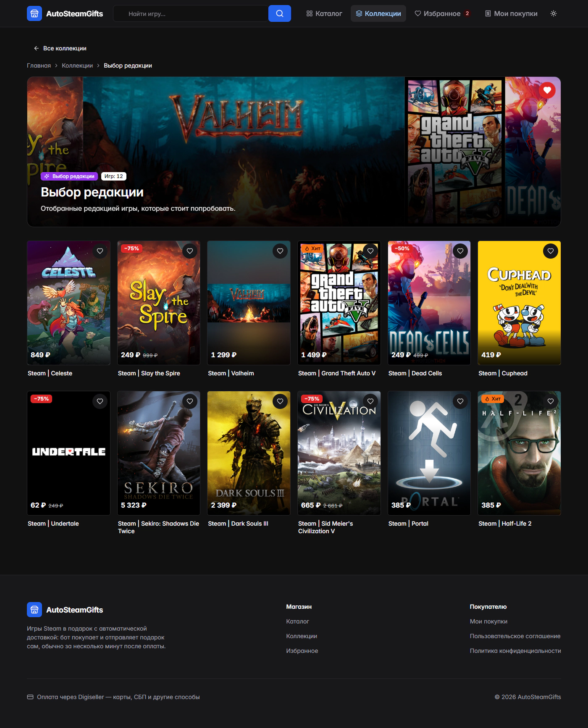Open the Half-Life 2 game cover
Viewport: 588px width, 728px height.
click(x=519, y=453)
